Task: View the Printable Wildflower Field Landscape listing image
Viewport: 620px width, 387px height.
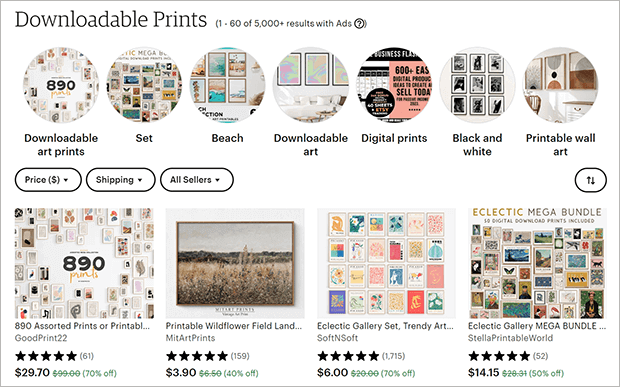Action: [x=235, y=263]
